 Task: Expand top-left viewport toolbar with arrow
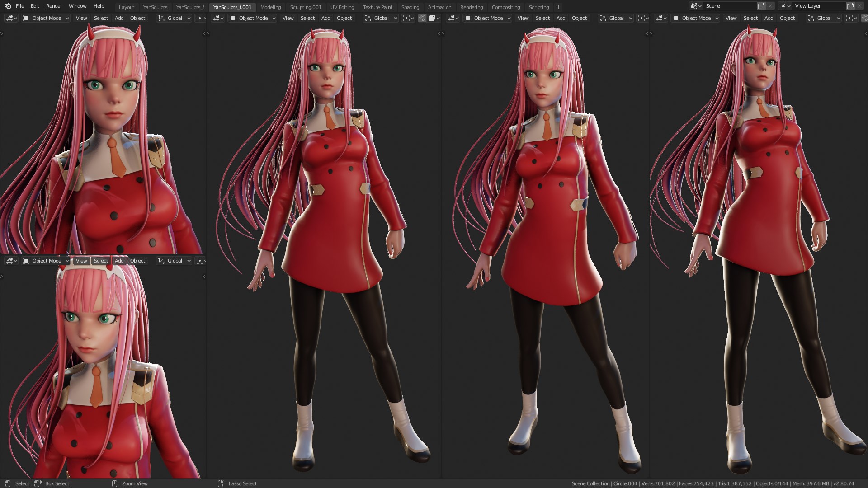pyautogui.click(x=2, y=34)
